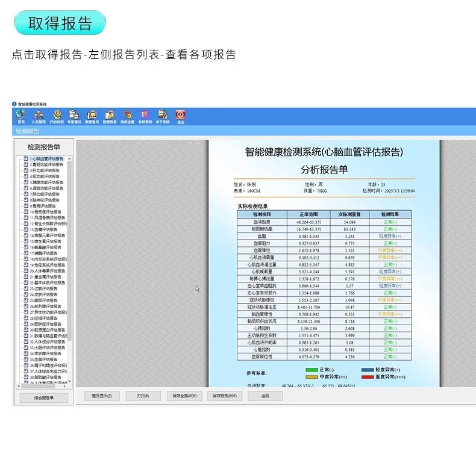The height and width of the screenshot is (457, 476).
Task: Click the 返回 back button
Action: pos(265,396)
